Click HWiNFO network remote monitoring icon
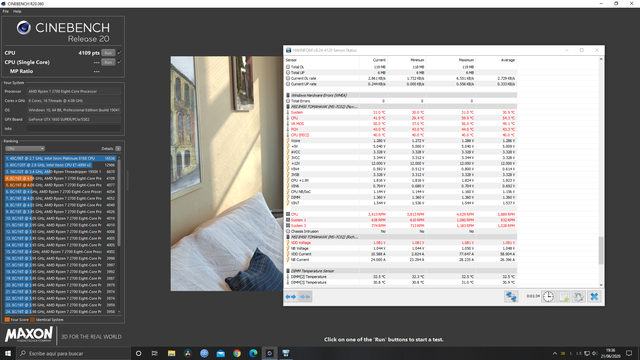 pyautogui.click(x=511, y=296)
